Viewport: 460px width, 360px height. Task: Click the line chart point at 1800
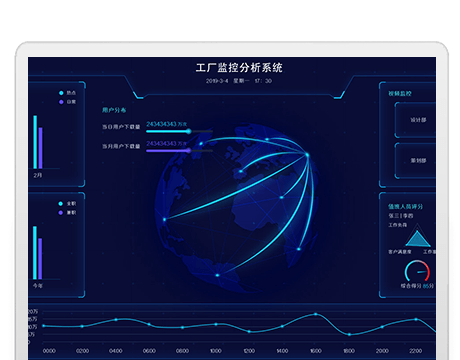click(349, 334)
